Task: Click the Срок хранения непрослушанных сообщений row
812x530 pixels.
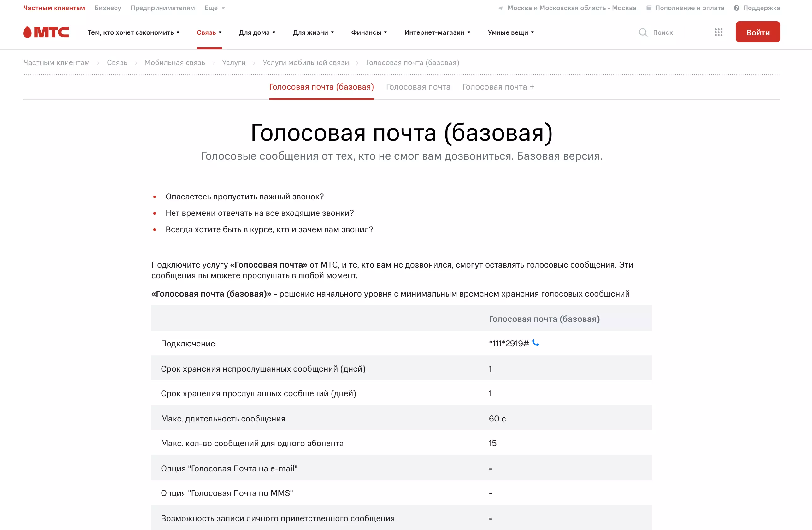Action: [402, 368]
